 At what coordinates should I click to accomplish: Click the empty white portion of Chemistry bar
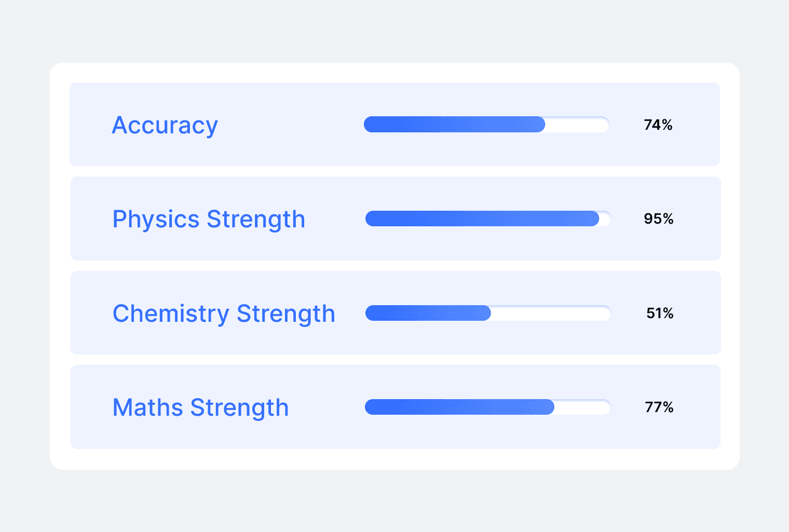tap(550, 313)
